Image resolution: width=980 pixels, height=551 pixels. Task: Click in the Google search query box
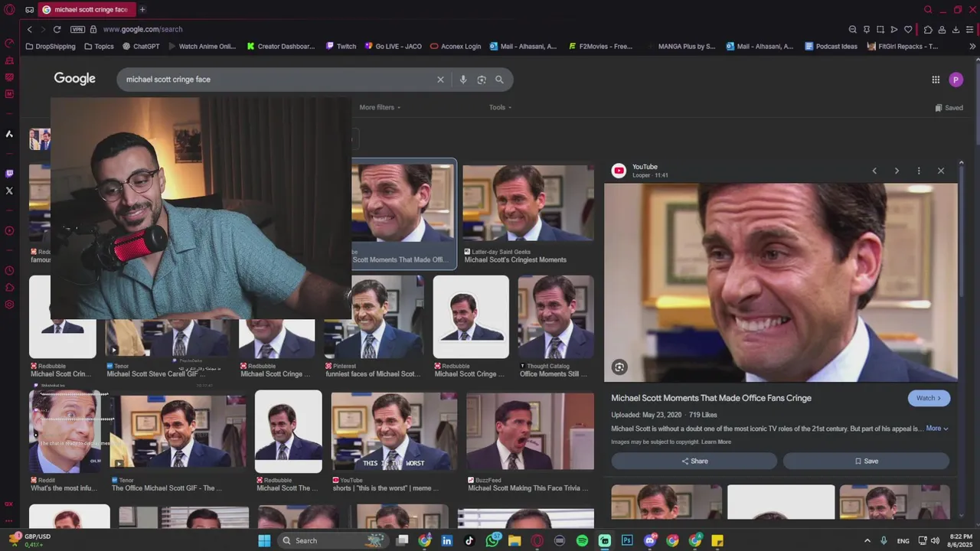[276, 80]
